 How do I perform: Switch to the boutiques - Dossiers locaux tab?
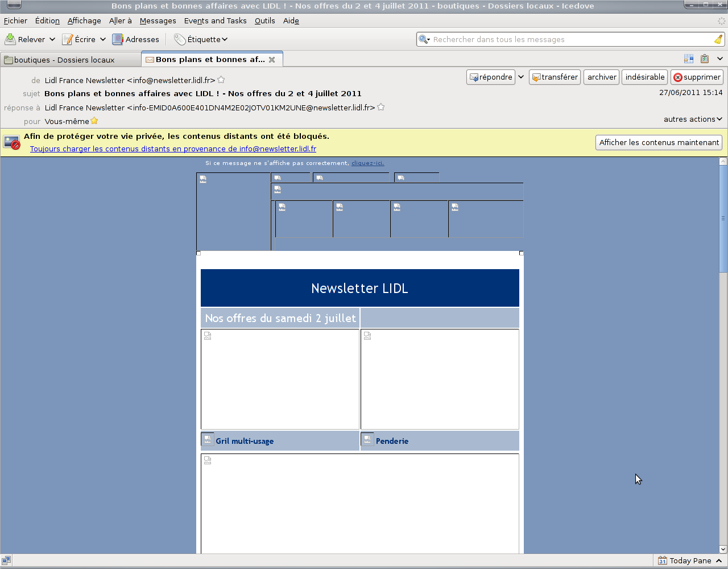point(71,59)
